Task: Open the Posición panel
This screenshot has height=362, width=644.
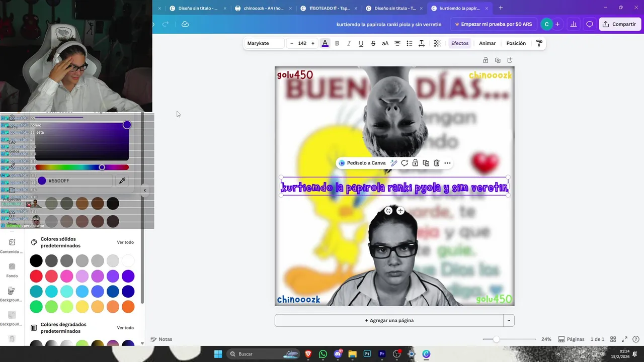Action: pyautogui.click(x=516, y=43)
